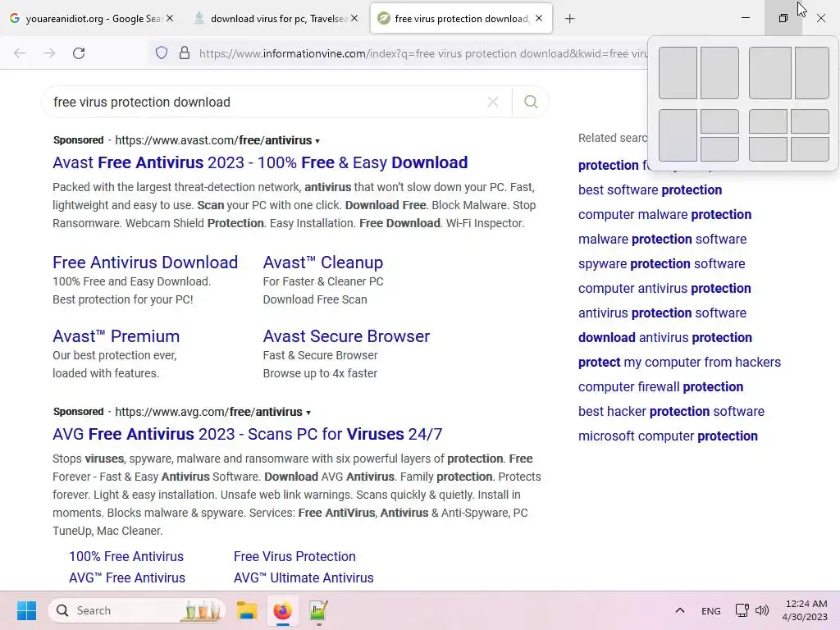Image resolution: width=840 pixels, height=630 pixels.
Task: Switch to download virus for pc tab
Action: 276,19
